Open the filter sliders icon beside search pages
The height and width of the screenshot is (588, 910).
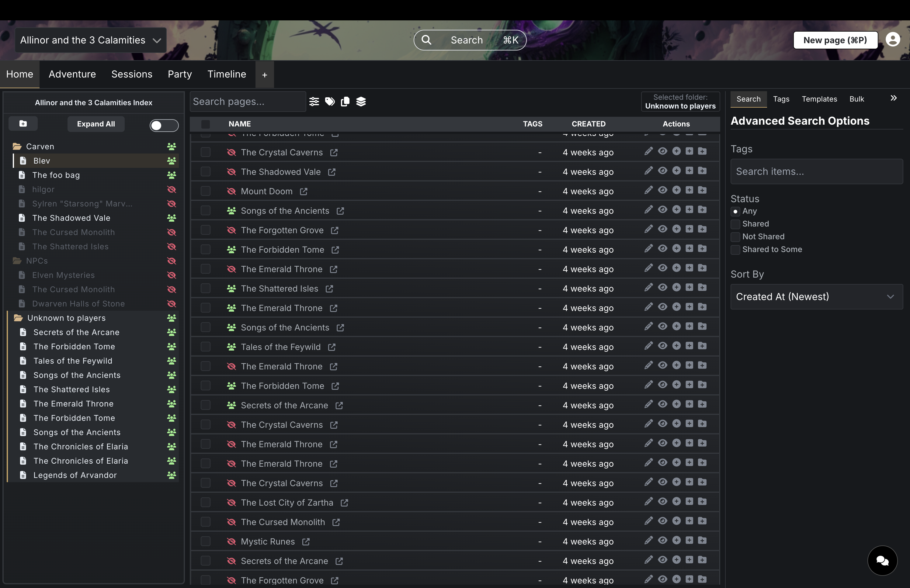coord(314,102)
